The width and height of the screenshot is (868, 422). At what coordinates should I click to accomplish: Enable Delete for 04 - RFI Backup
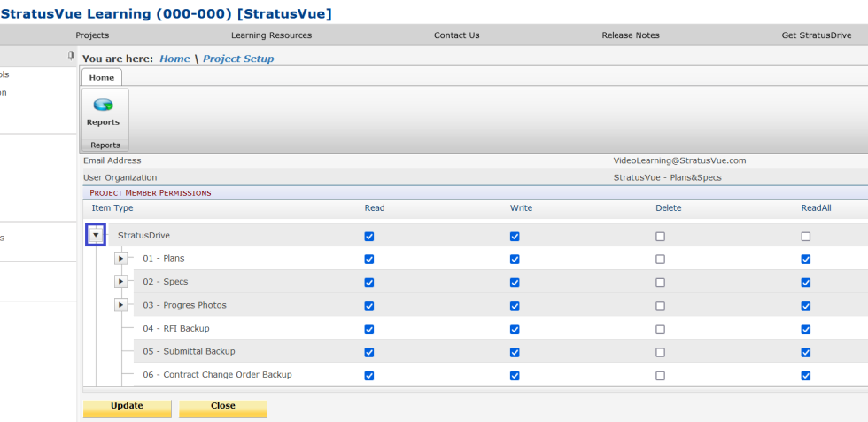[661, 330]
